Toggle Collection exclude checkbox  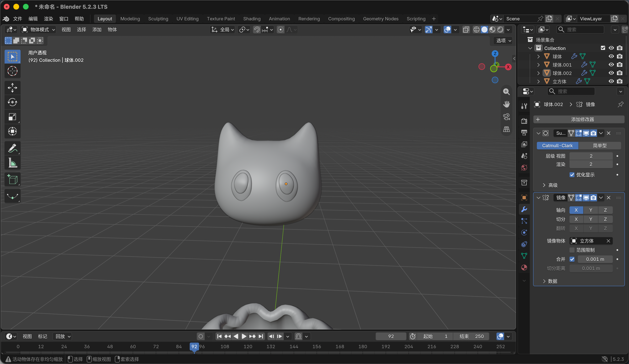603,48
